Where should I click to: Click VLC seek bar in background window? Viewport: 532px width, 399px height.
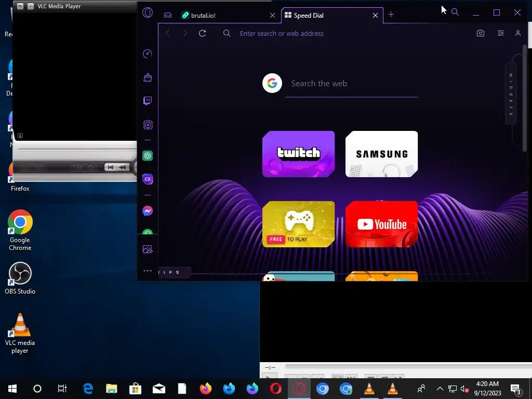point(407,366)
